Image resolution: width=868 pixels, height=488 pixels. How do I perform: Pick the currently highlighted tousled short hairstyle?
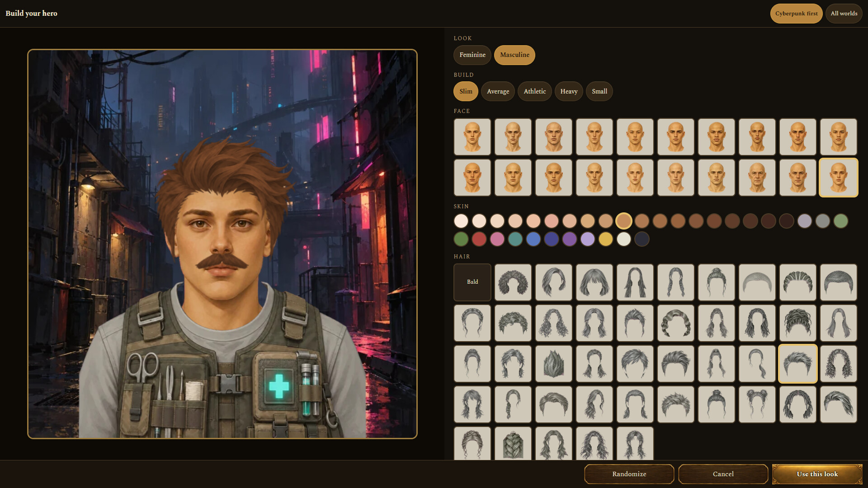(x=798, y=363)
